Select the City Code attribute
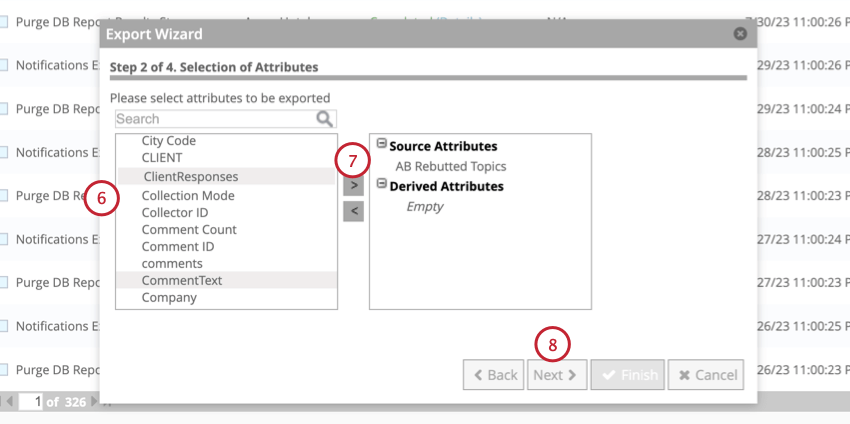The image size is (850, 424). [x=169, y=141]
